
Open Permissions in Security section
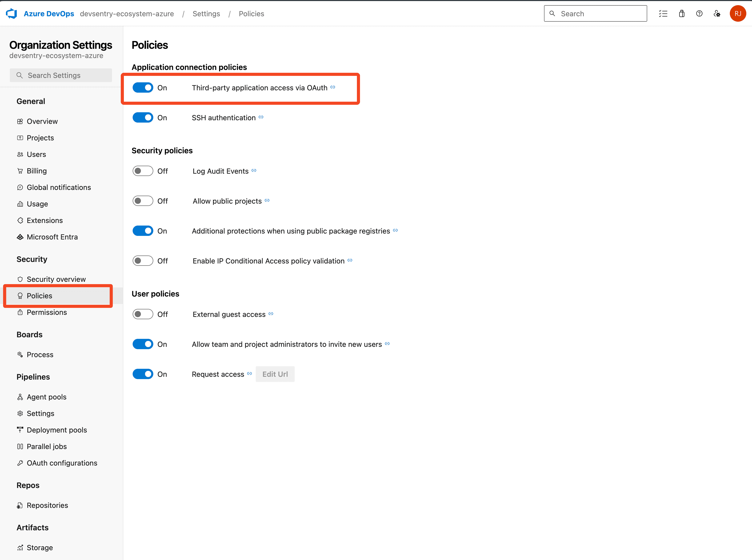pyautogui.click(x=47, y=312)
